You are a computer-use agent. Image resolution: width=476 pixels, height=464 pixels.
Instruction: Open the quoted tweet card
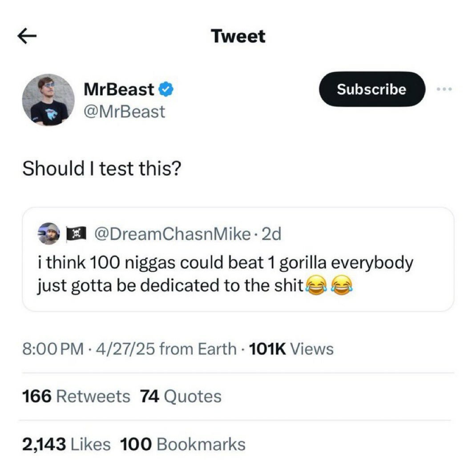point(238,259)
